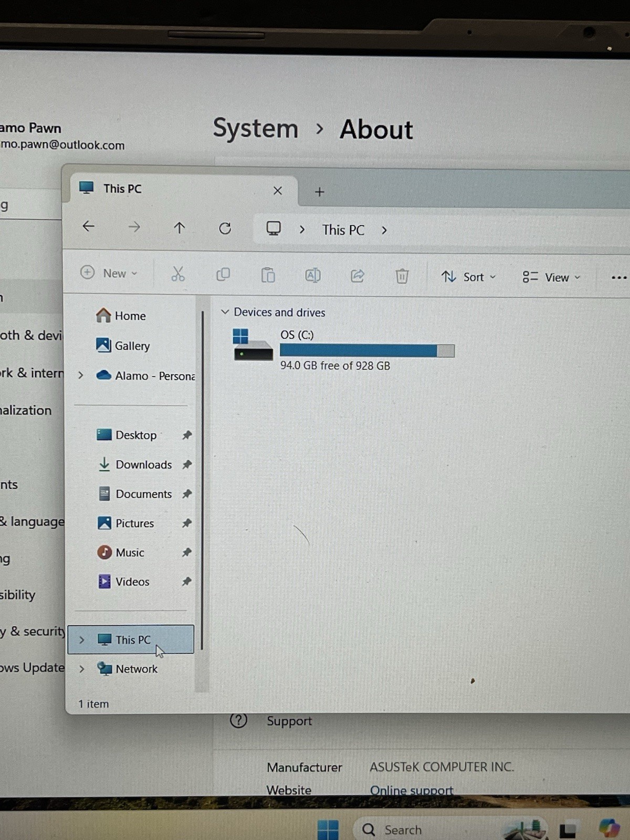Screen dimensions: 630x840
Task: Open the Documents quick access folder
Action: (135, 493)
